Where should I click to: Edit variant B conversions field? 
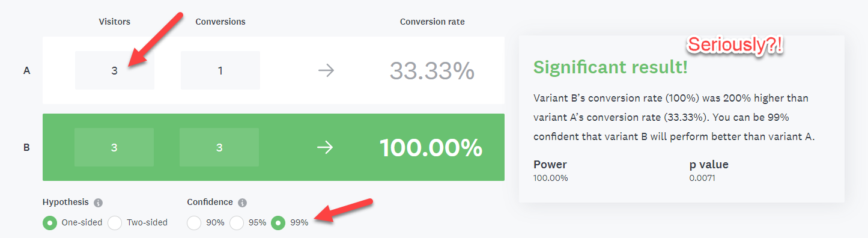tap(219, 147)
